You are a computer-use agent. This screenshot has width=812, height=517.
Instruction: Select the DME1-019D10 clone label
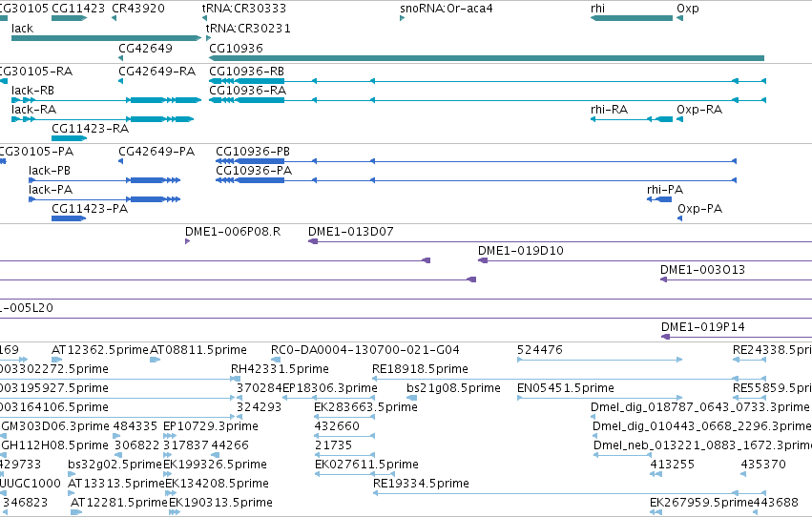(520, 251)
